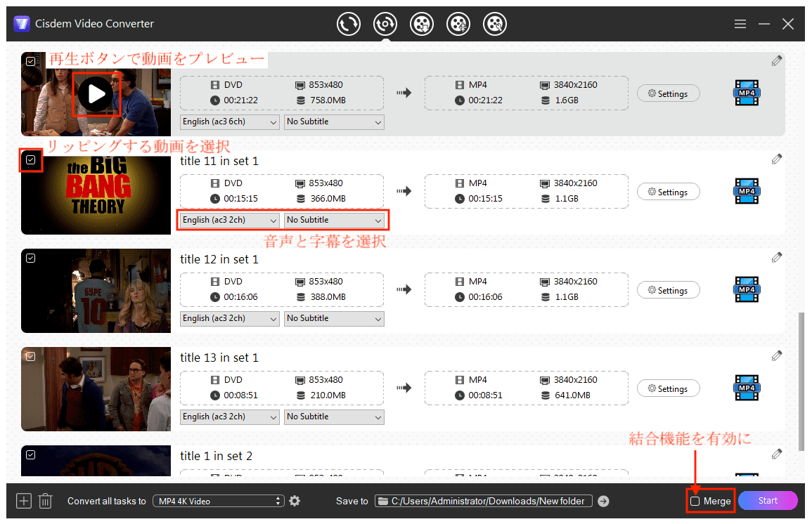Open the Convert tab icon in top bar
The image size is (812, 524).
[349, 24]
